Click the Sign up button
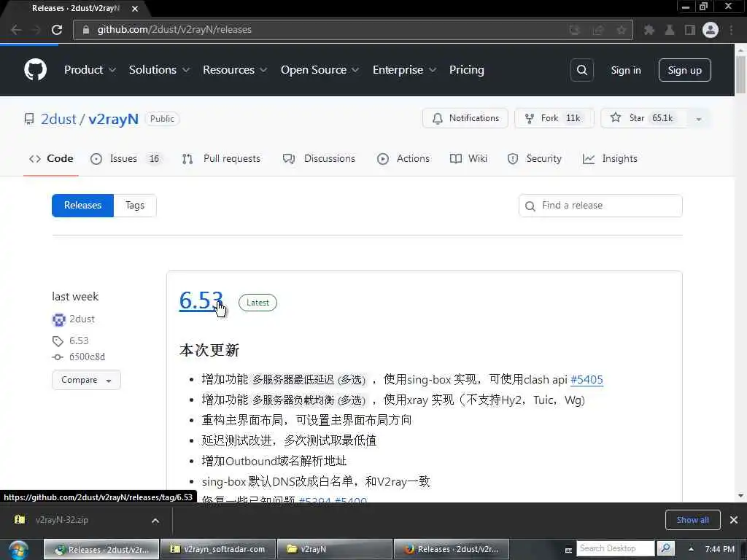This screenshot has height=560, width=747. [x=684, y=70]
